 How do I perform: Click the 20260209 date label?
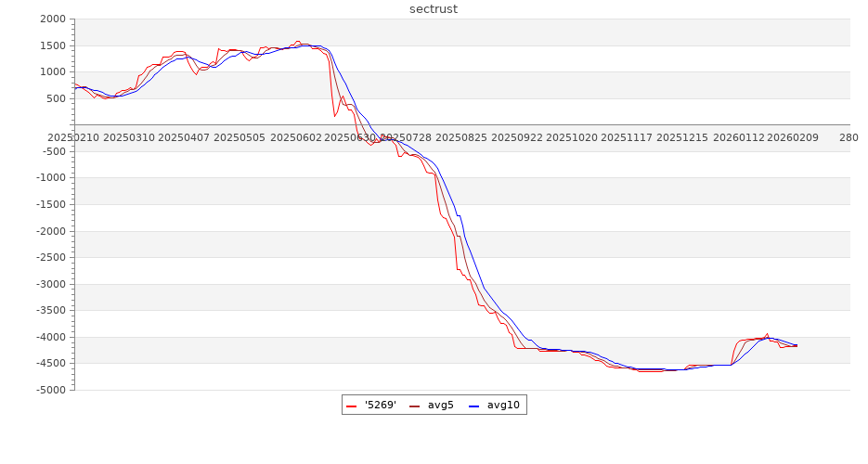(793, 136)
